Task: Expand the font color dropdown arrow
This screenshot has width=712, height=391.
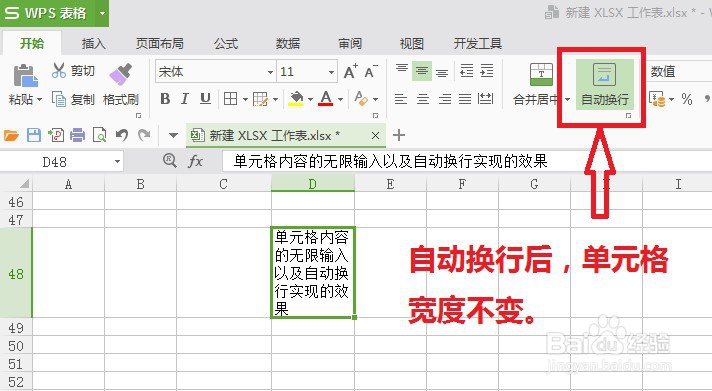Action: (341, 99)
